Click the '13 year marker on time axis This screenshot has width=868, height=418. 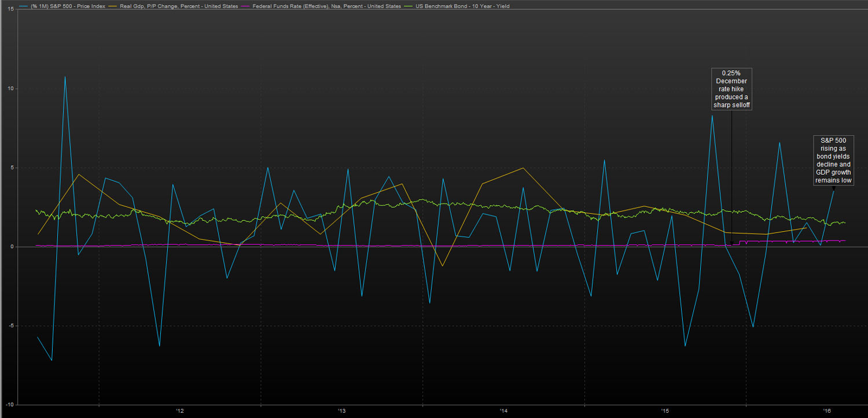click(x=341, y=411)
